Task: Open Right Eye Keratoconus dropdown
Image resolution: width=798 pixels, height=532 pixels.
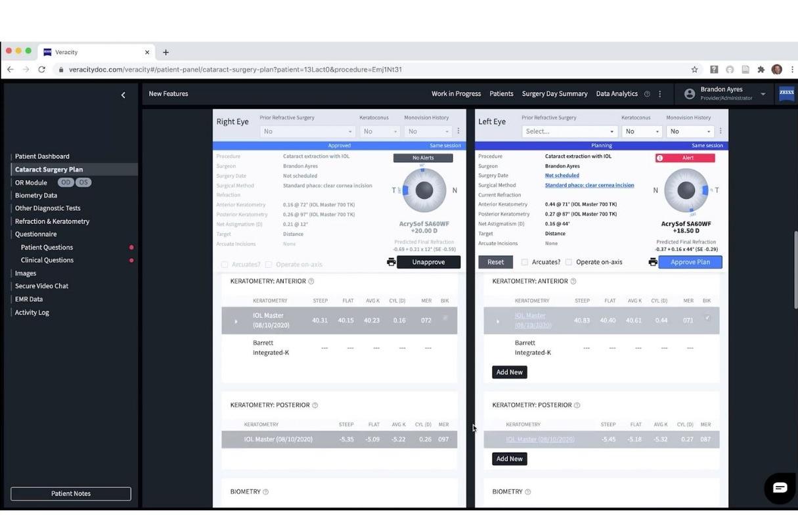Action: tap(380, 131)
